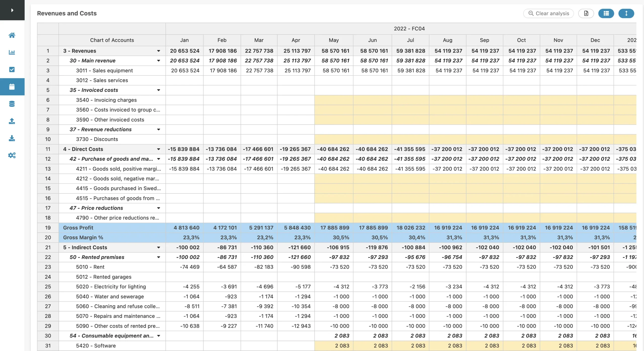The image size is (644, 351).
Task: Collapse the 47 - Price reductions group
Action: click(x=158, y=208)
